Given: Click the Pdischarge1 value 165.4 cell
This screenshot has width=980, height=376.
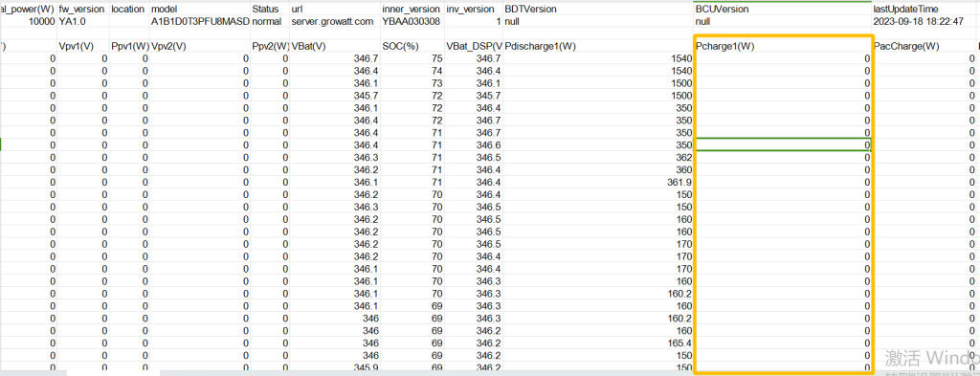Looking at the screenshot, I should click(x=598, y=343).
